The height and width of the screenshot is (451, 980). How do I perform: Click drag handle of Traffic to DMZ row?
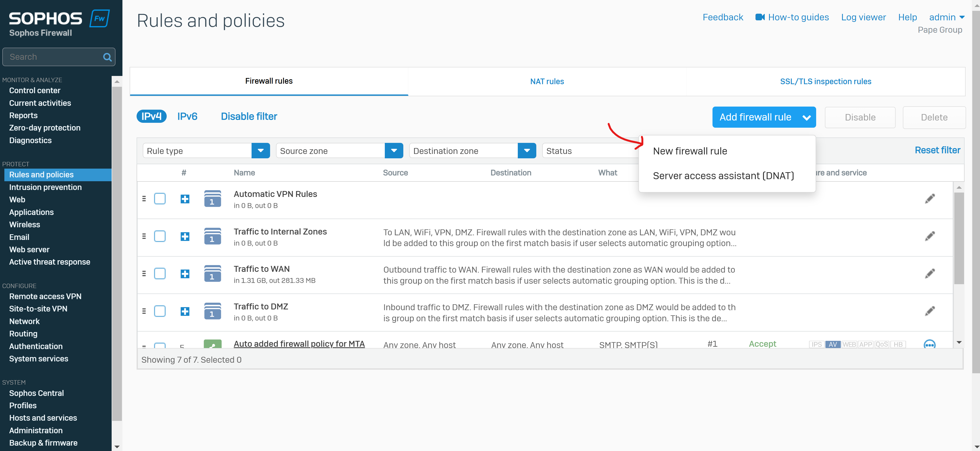click(x=144, y=311)
